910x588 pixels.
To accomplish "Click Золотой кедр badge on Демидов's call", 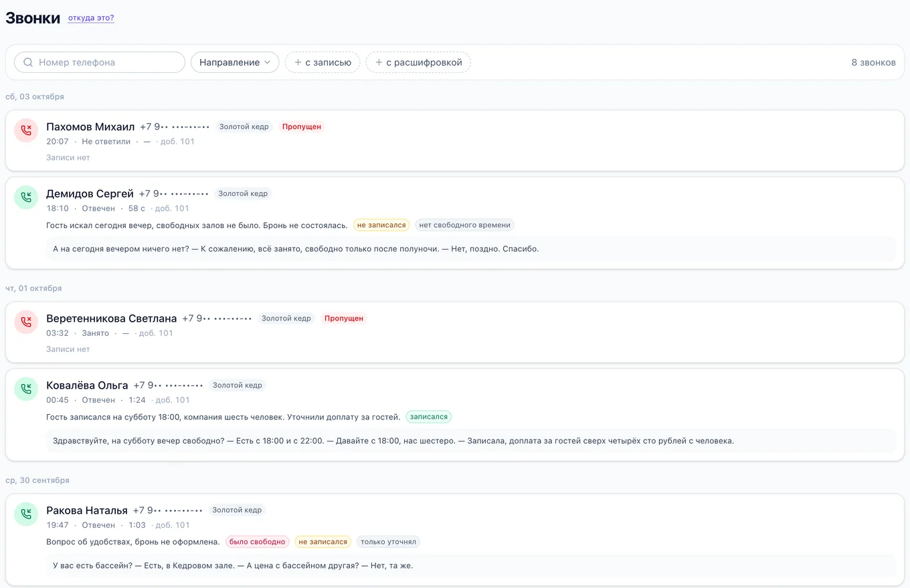I will point(243,193).
